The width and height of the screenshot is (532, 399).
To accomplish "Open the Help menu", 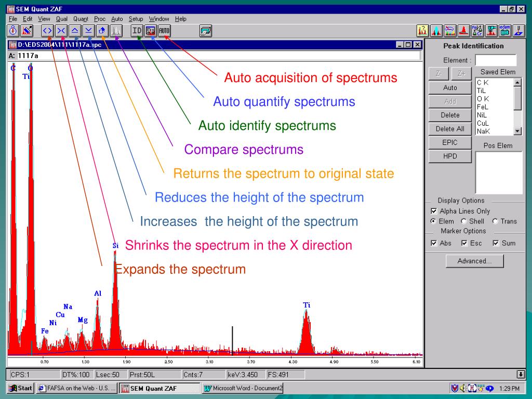I will [181, 19].
